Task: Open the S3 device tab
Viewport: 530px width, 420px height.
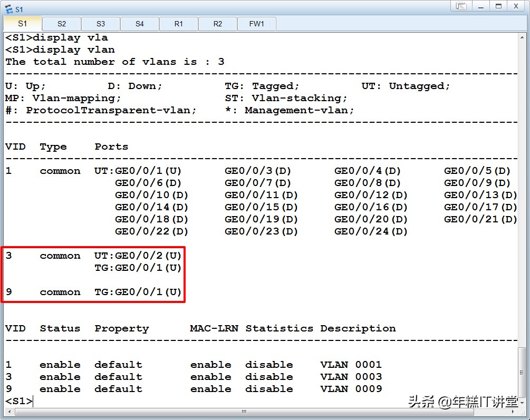Action: 101,24
